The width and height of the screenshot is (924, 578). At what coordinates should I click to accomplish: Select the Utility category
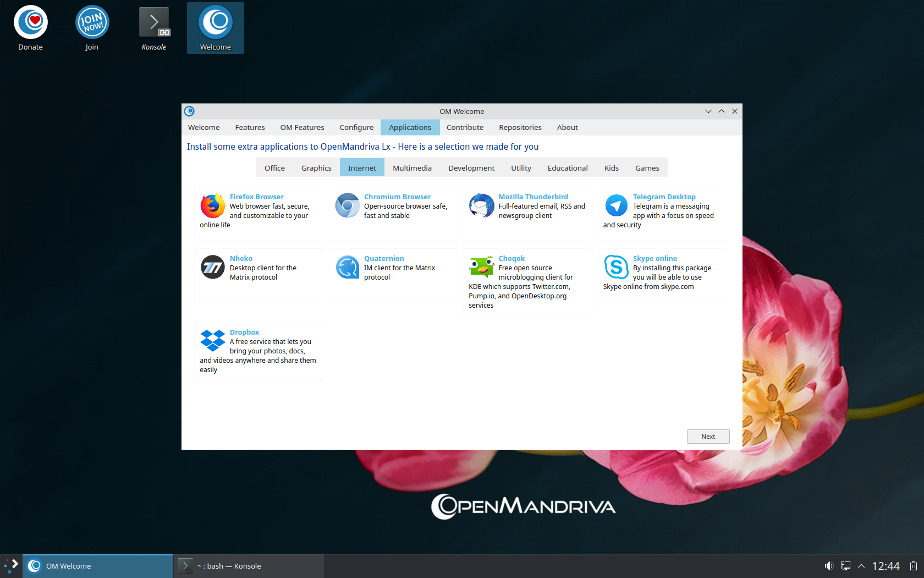click(x=521, y=168)
